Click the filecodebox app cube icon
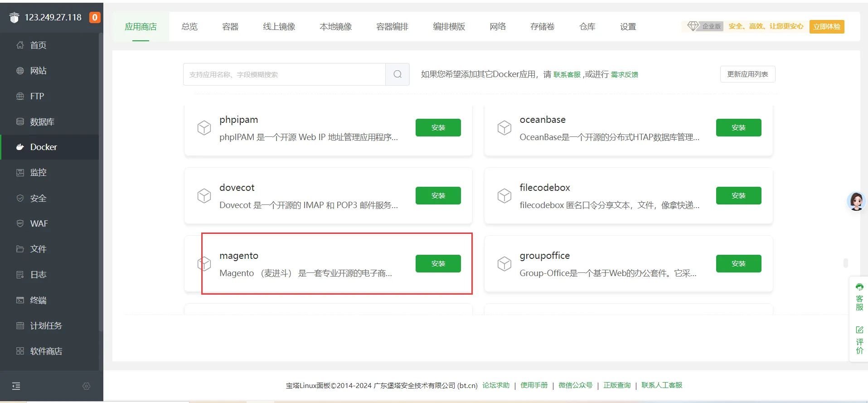This screenshot has width=868, height=403. pos(504,196)
